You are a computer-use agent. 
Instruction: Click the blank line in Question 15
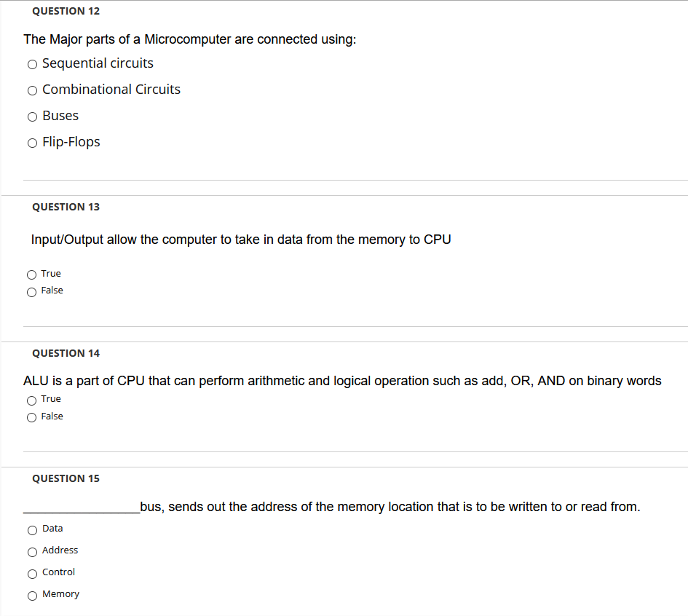80,508
